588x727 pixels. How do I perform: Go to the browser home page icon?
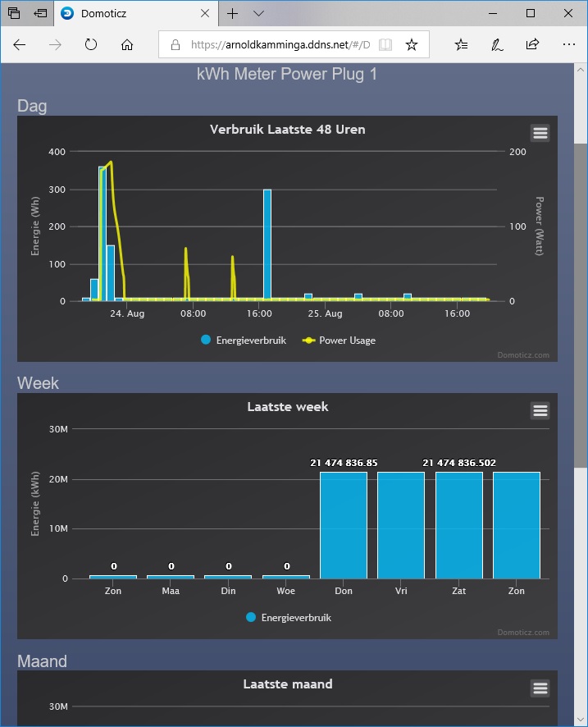127,44
